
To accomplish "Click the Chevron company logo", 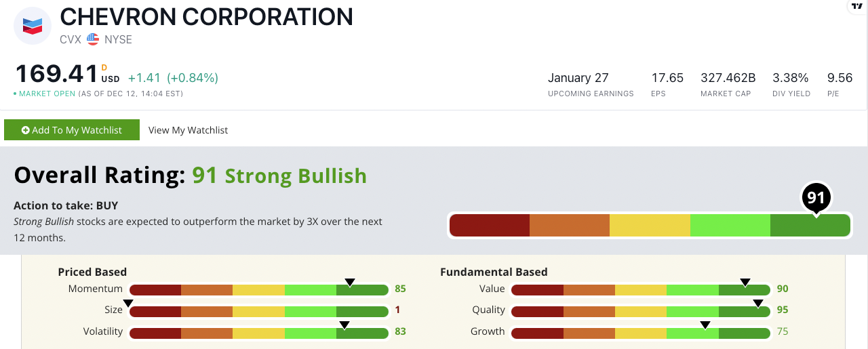I will (33, 26).
